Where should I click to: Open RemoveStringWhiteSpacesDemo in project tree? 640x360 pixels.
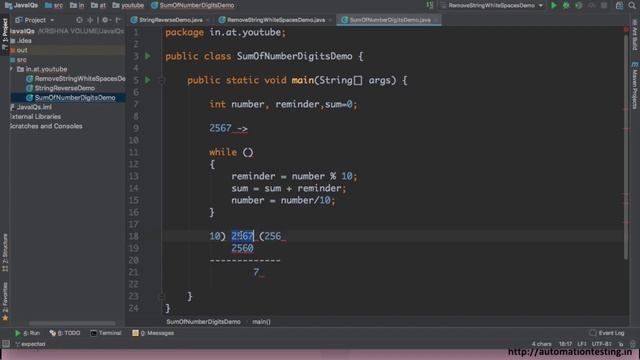76,78
